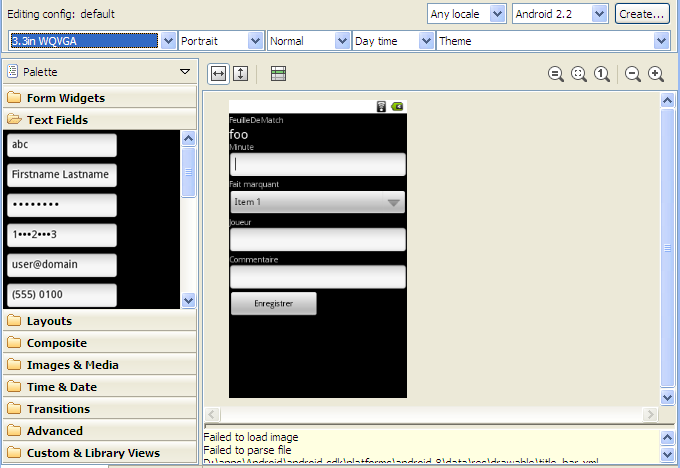Click the 'Fait marquant' label in preview

point(254,184)
